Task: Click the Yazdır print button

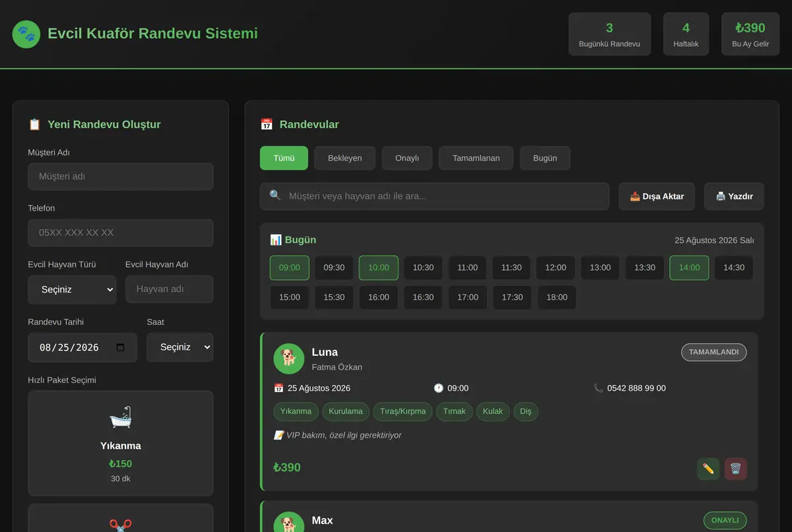Action: tap(734, 196)
